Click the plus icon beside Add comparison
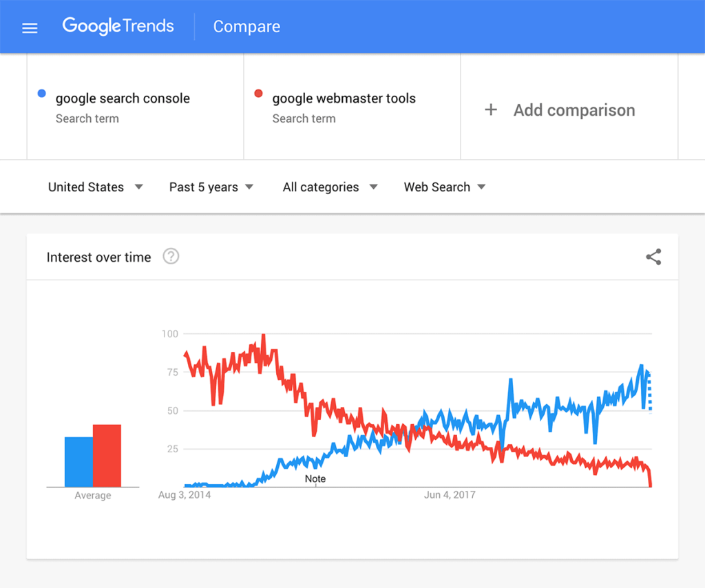705x588 pixels. pos(490,109)
